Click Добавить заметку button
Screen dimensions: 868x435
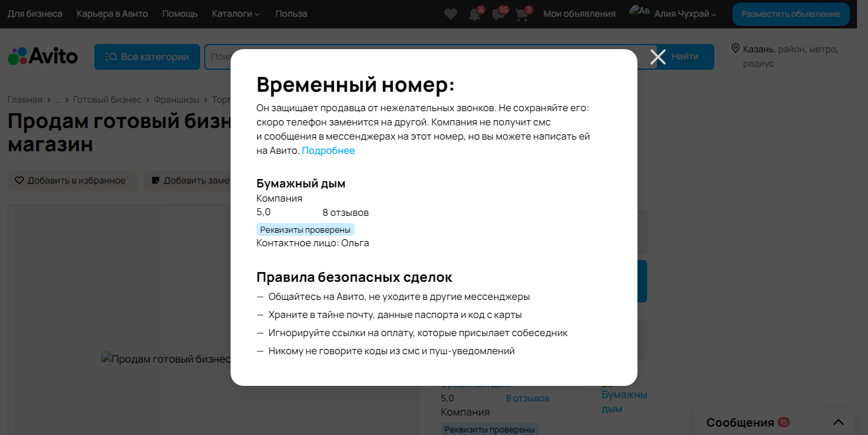tap(189, 180)
